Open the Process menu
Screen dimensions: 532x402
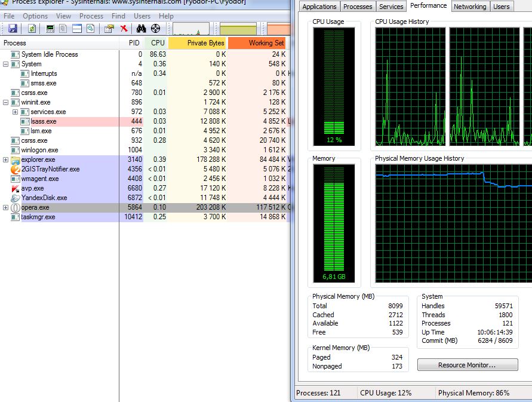tap(91, 16)
